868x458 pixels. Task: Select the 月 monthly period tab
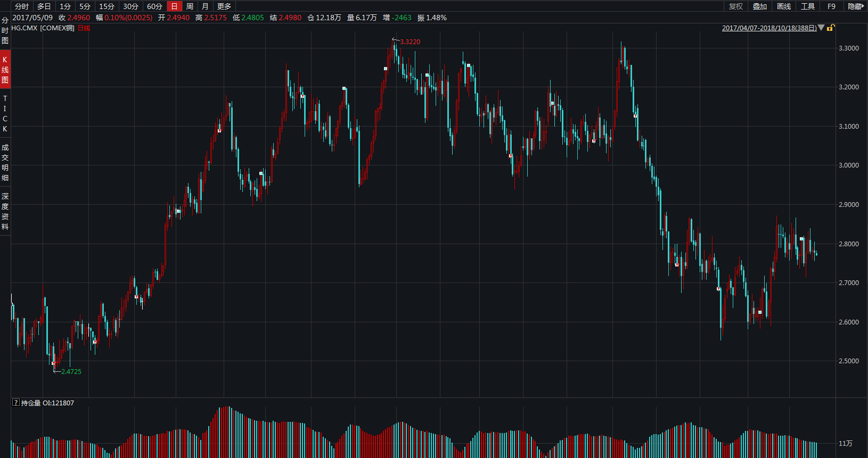(205, 6)
